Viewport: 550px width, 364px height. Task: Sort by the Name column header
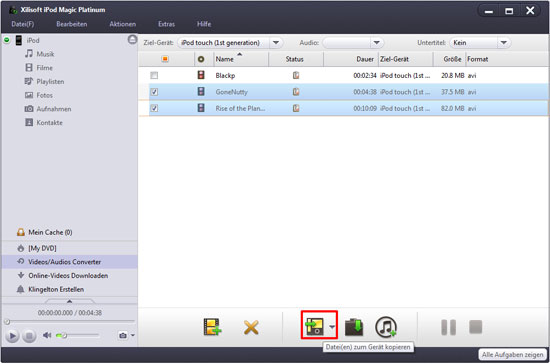click(x=241, y=59)
